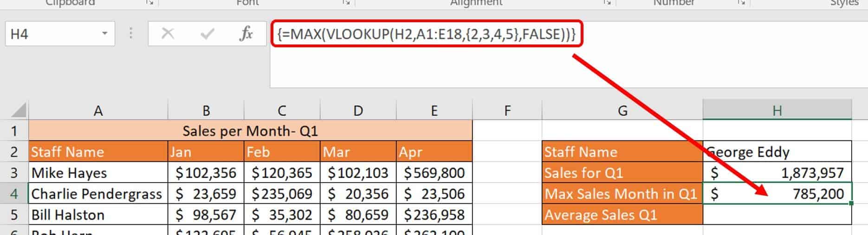Click Charlie Pendergrass' Apr value $23,506

(434, 194)
